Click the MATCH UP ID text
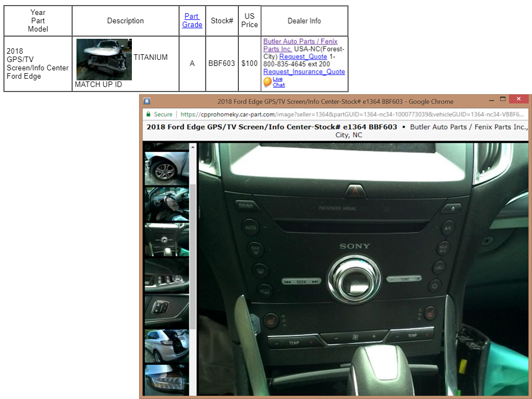Image resolution: width=532 pixels, height=399 pixels. point(99,84)
